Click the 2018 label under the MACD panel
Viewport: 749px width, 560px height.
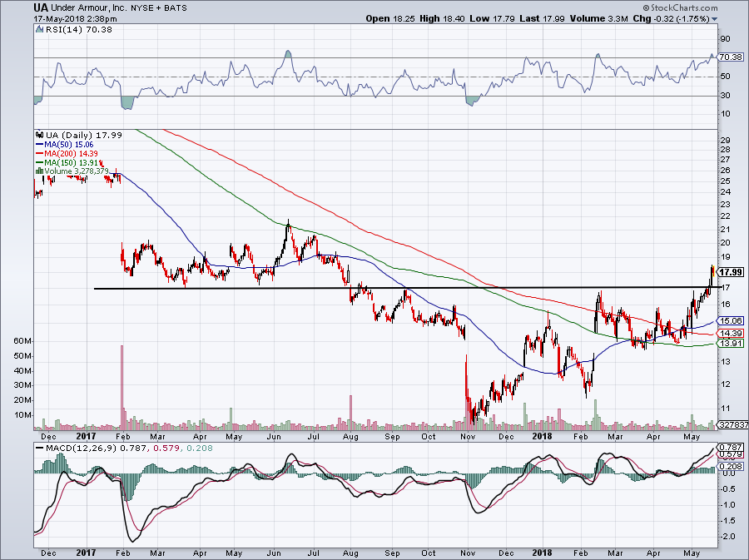click(543, 553)
